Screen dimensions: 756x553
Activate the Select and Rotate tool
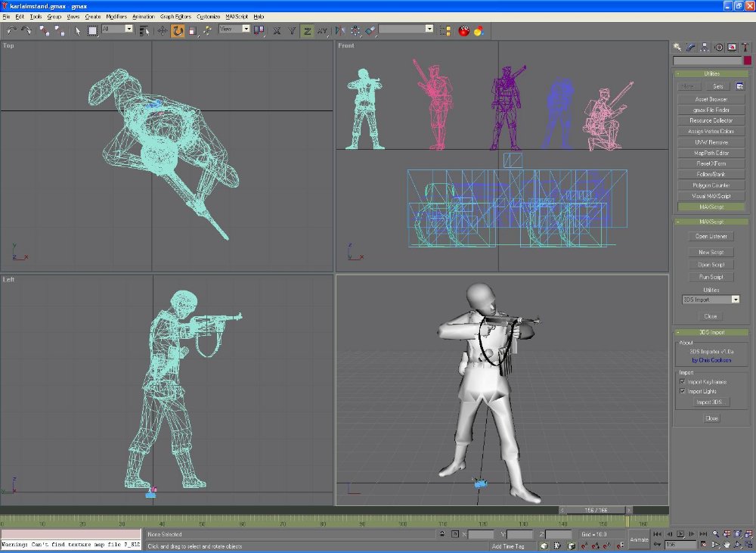(178, 30)
